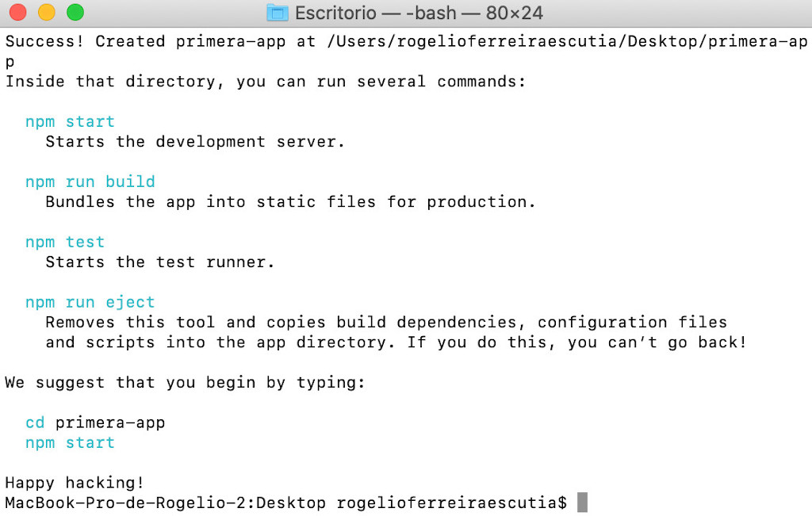Click the "Starts the development server." description
Image resolution: width=812 pixels, height=516 pixels.
click(195, 142)
